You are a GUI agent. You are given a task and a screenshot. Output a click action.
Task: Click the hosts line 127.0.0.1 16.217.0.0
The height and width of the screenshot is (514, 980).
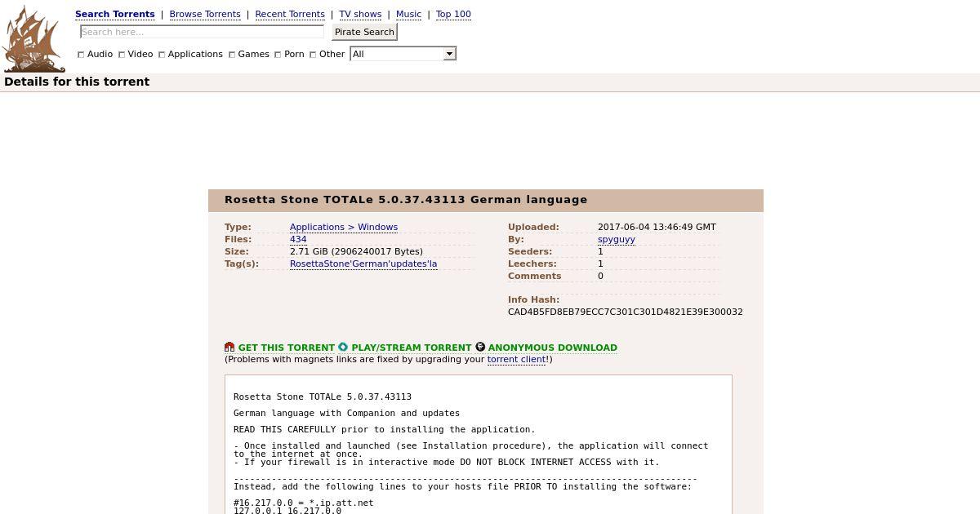[x=287, y=511]
